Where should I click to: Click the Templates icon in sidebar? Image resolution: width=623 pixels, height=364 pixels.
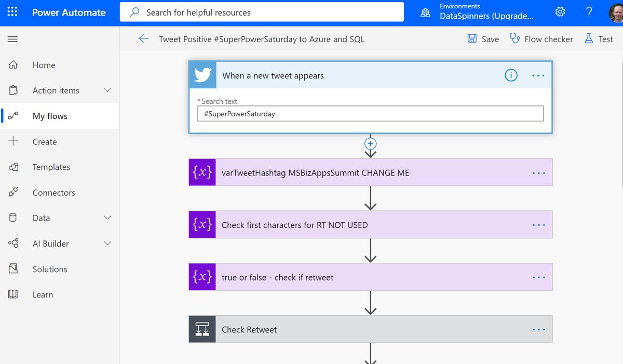(x=13, y=167)
